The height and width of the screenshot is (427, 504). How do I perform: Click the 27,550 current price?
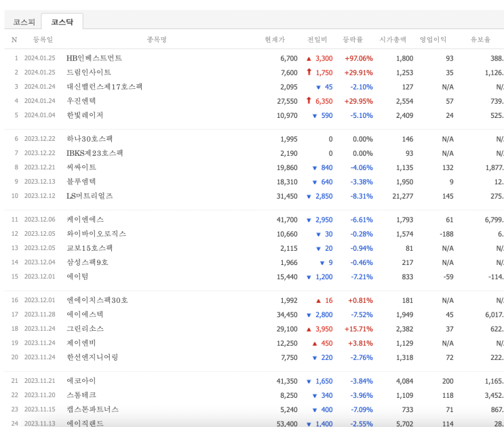coord(287,101)
